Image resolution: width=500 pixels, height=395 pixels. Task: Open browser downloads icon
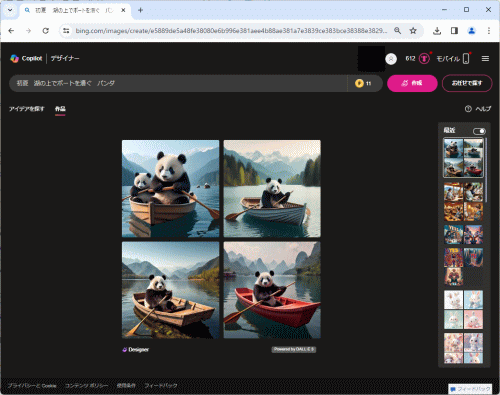(x=437, y=31)
